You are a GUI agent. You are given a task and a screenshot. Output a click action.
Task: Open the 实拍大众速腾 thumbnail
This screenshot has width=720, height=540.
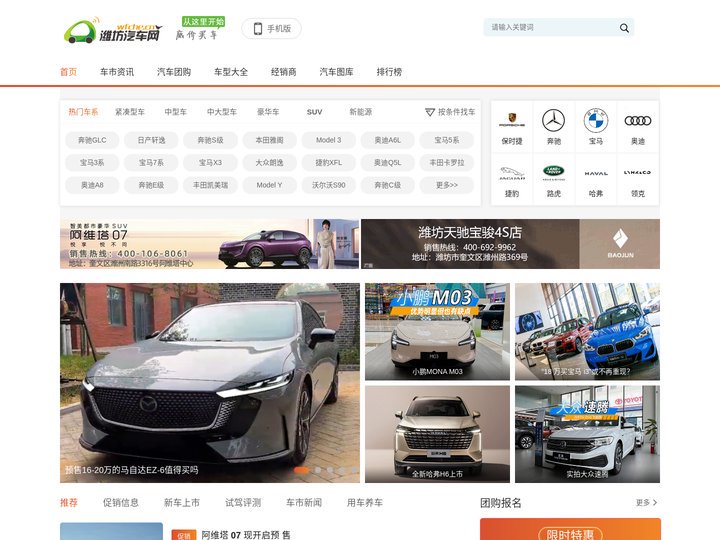[x=587, y=434]
